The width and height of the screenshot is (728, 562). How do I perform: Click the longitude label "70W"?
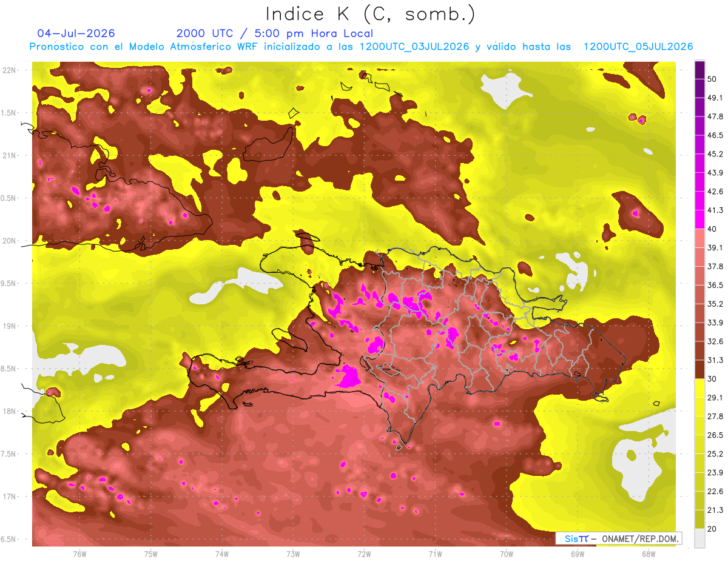[x=506, y=554]
